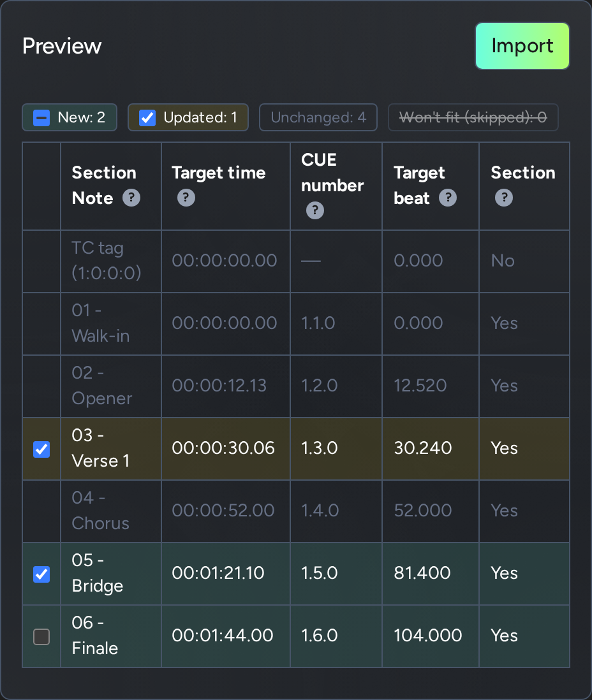Click target beat 30.240

pyautogui.click(x=423, y=448)
